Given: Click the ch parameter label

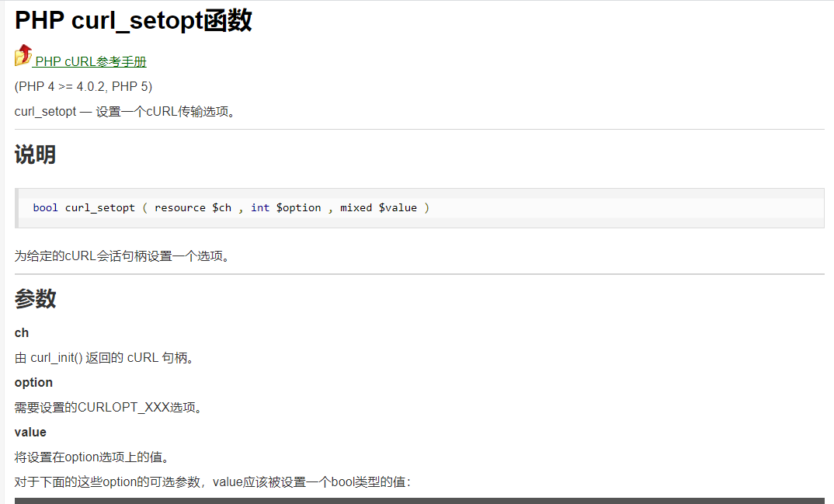Looking at the screenshot, I should tap(21, 332).
